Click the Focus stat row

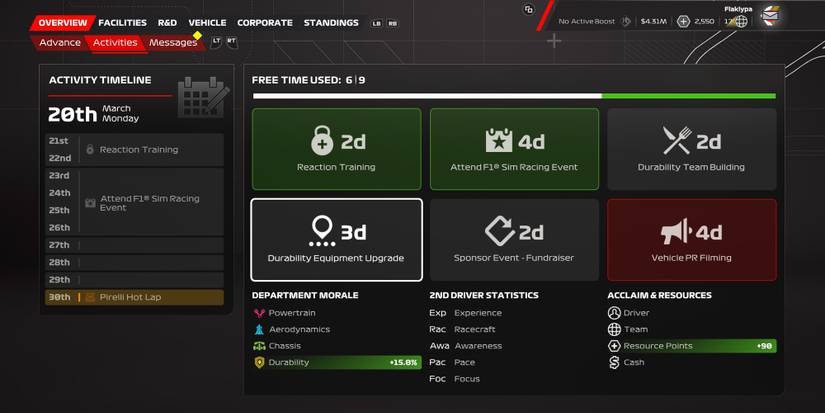coord(455,379)
